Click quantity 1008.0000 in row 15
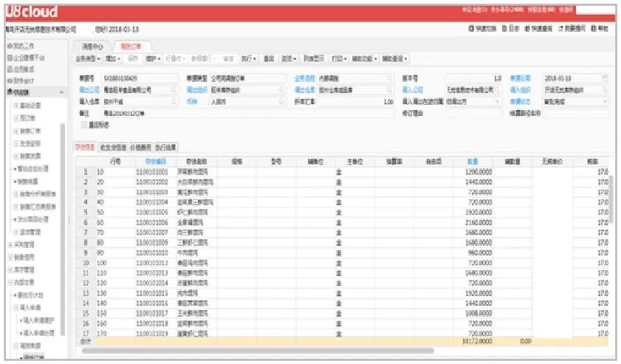The image size is (621, 364). pos(478,314)
